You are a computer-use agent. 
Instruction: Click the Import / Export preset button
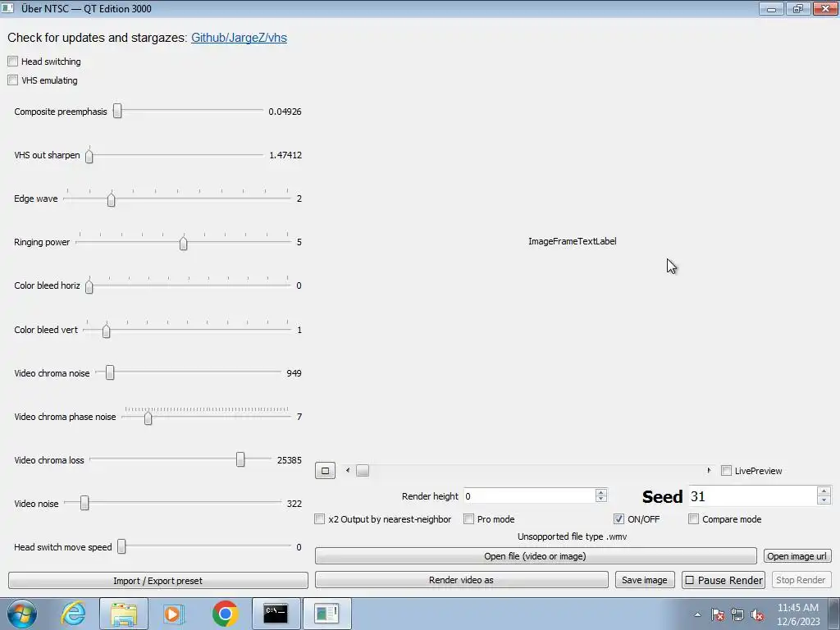coord(158,581)
